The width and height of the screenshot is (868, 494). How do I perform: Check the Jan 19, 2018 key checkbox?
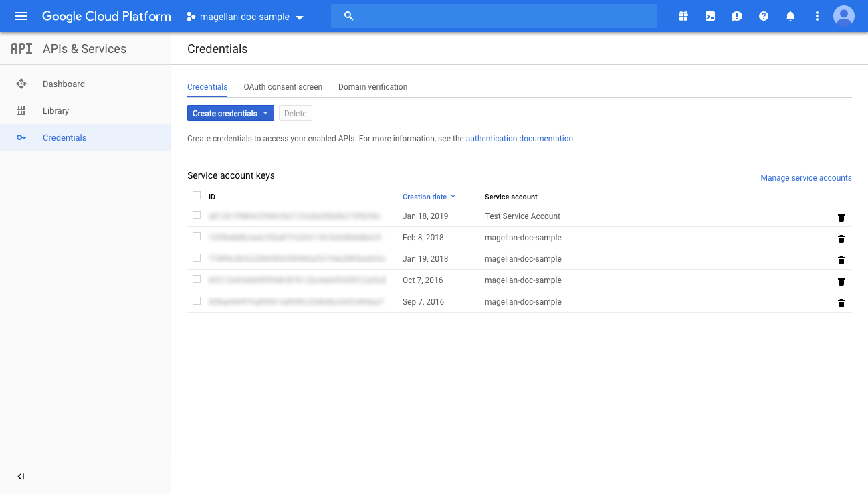click(197, 258)
